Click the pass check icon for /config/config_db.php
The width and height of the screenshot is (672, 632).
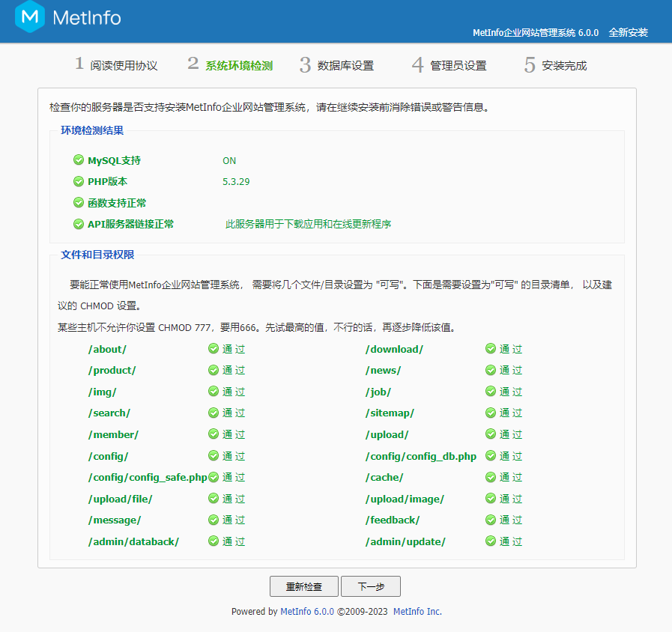coord(491,456)
